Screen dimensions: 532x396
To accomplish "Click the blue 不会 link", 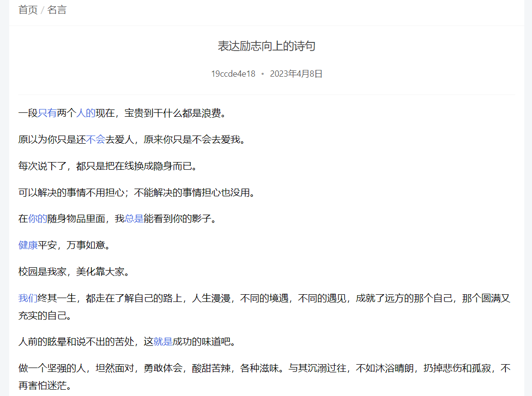I will click(x=95, y=139).
